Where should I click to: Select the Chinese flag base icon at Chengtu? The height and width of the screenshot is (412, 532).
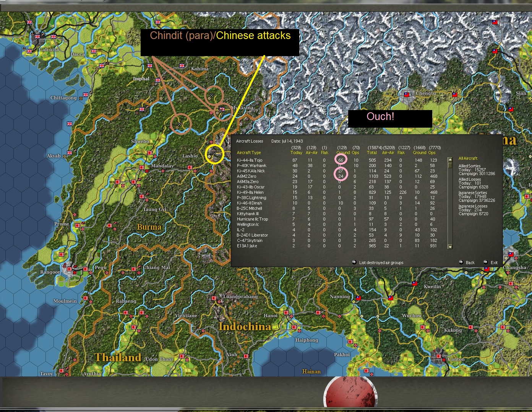click(x=407, y=94)
